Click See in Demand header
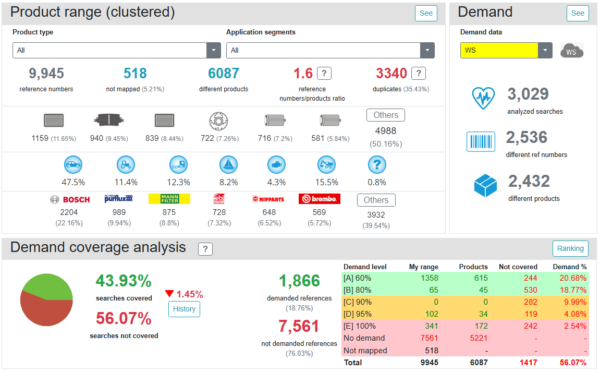600x372 pixels. pyautogui.click(x=577, y=13)
